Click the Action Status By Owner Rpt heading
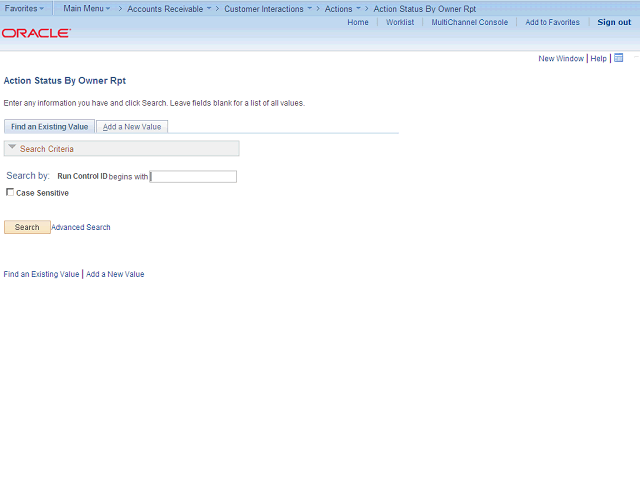 64,81
